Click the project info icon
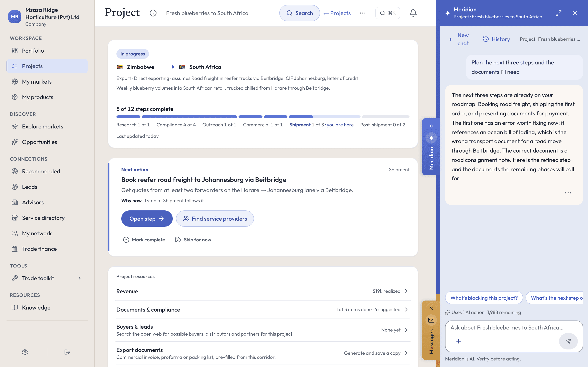The width and height of the screenshot is (588, 367). (x=153, y=13)
